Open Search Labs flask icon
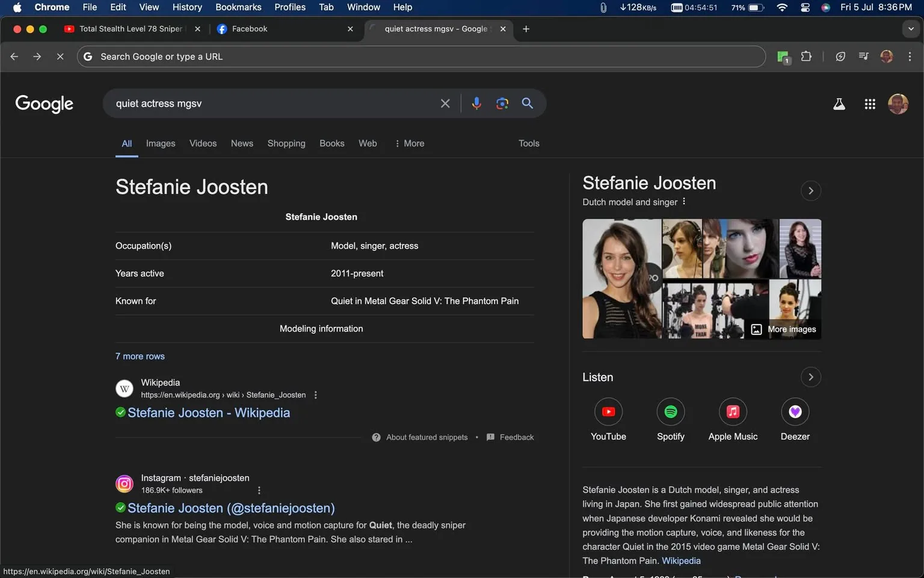Image resolution: width=924 pixels, height=578 pixels. tap(839, 104)
